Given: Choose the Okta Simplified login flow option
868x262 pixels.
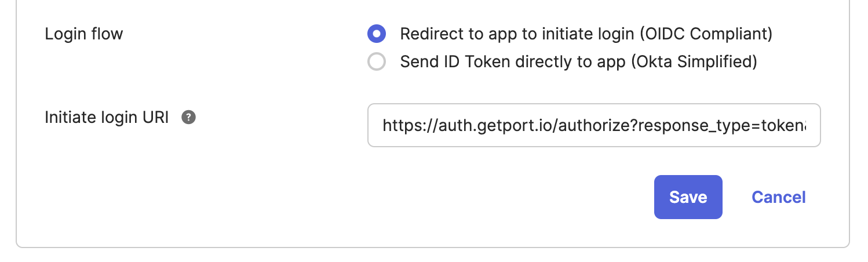Looking at the screenshot, I should (x=377, y=61).
